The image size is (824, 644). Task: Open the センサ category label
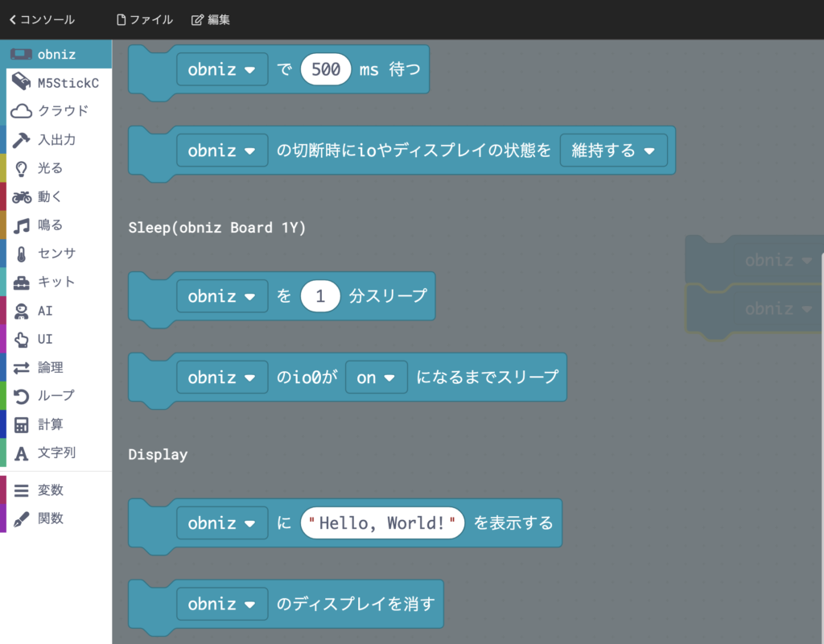click(x=57, y=254)
